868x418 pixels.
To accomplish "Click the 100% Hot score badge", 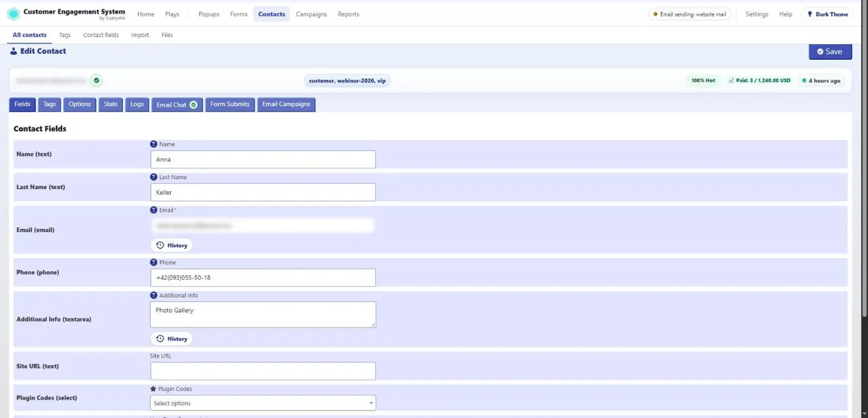I will 704,81.
